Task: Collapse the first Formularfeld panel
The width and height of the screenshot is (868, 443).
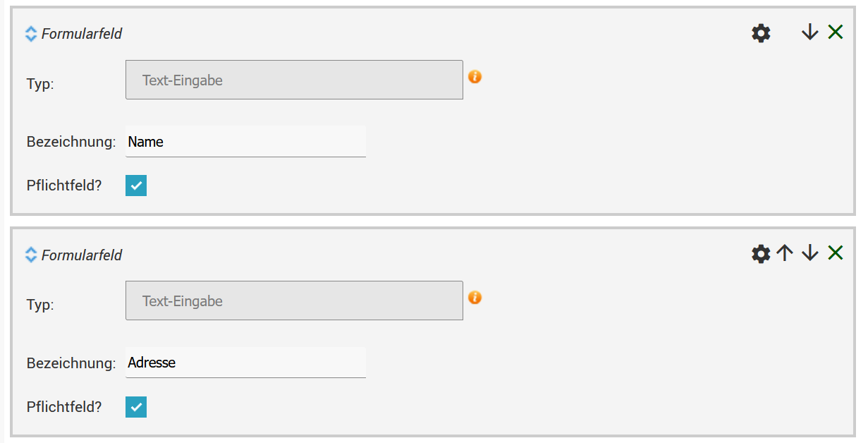Action: click(30, 34)
